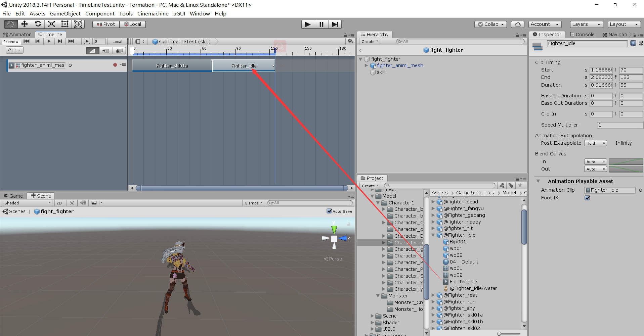Image resolution: width=644 pixels, height=336 pixels.
Task: Toggle Foot IK checkbox
Action: pos(587,198)
